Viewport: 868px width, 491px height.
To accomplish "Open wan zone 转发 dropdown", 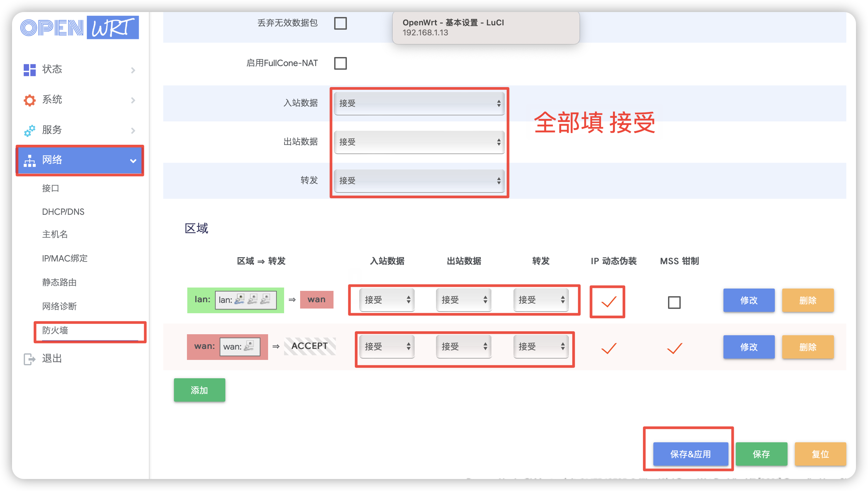I will click(540, 346).
